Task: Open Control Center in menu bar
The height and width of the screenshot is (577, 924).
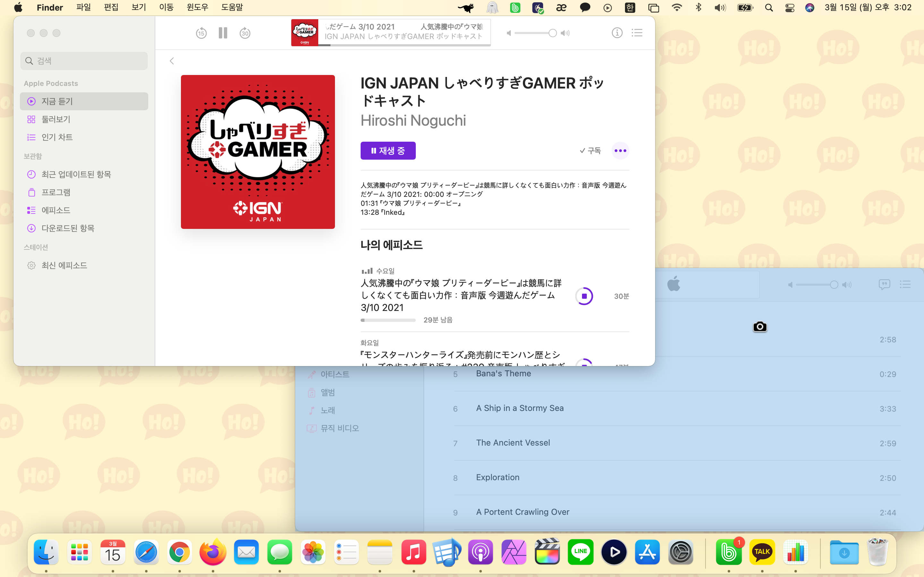Action: coord(790,8)
